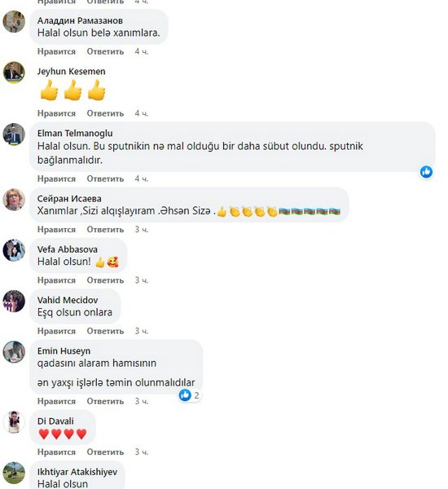Like Vefa Abbasova's Halal olsun comment
This screenshot has width=448, height=489.
(56, 280)
